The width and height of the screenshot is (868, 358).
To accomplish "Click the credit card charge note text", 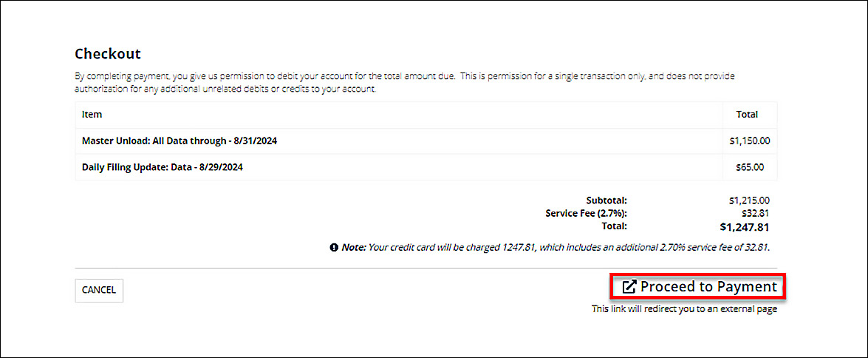I will point(556,248).
